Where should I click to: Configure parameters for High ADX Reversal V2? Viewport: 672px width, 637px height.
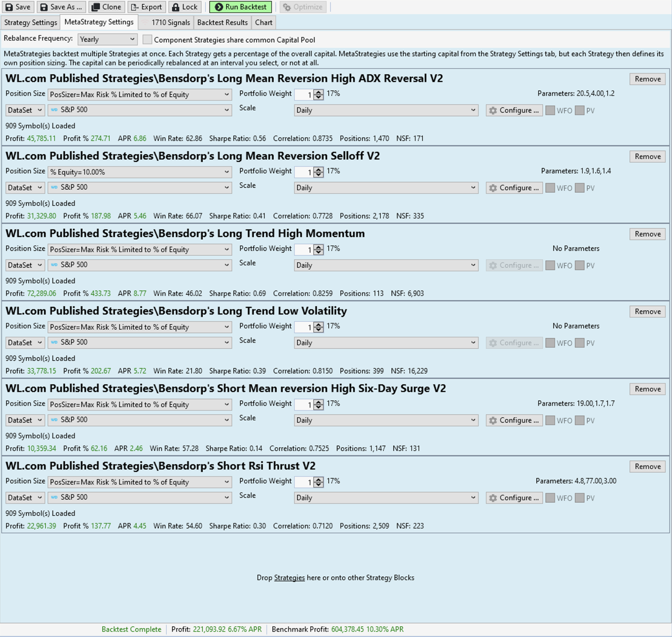coord(514,110)
